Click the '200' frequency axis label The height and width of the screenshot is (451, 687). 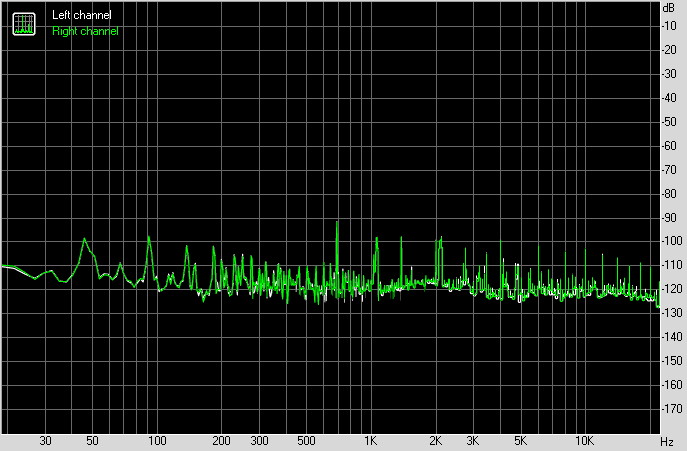click(221, 441)
